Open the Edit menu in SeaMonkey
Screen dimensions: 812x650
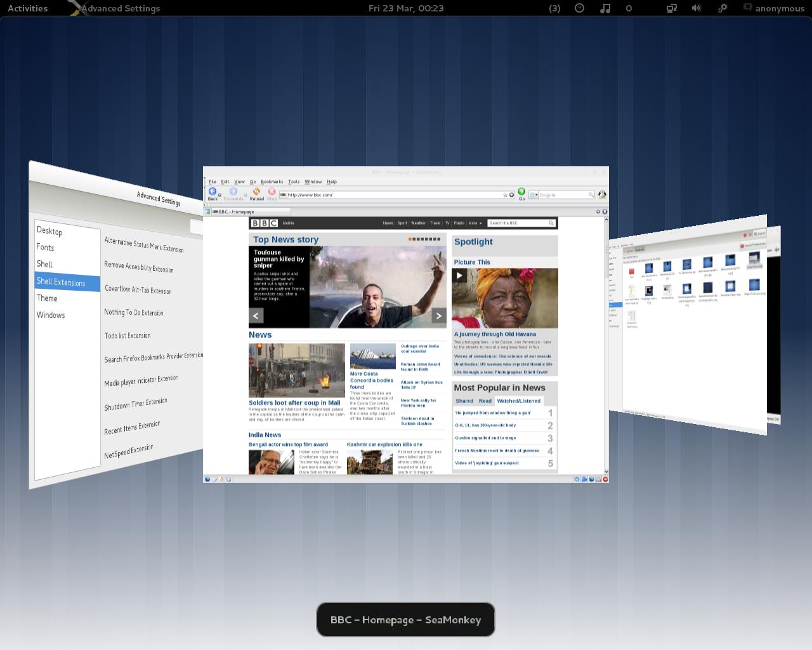[225, 182]
